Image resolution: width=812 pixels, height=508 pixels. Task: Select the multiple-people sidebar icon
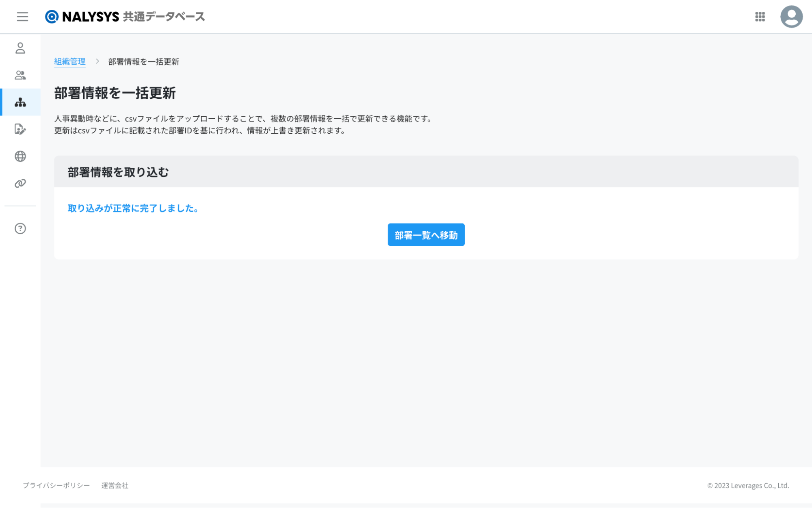pyautogui.click(x=20, y=75)
